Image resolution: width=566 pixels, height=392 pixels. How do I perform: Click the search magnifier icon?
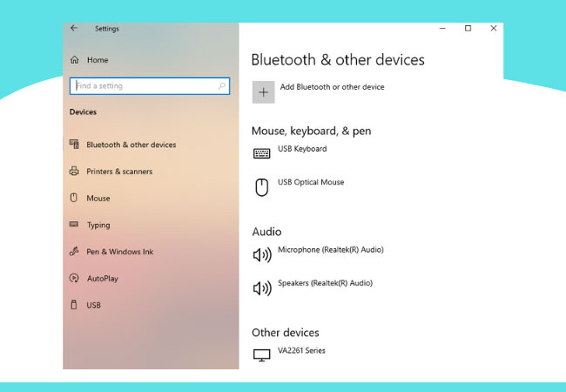coord(223,85)
